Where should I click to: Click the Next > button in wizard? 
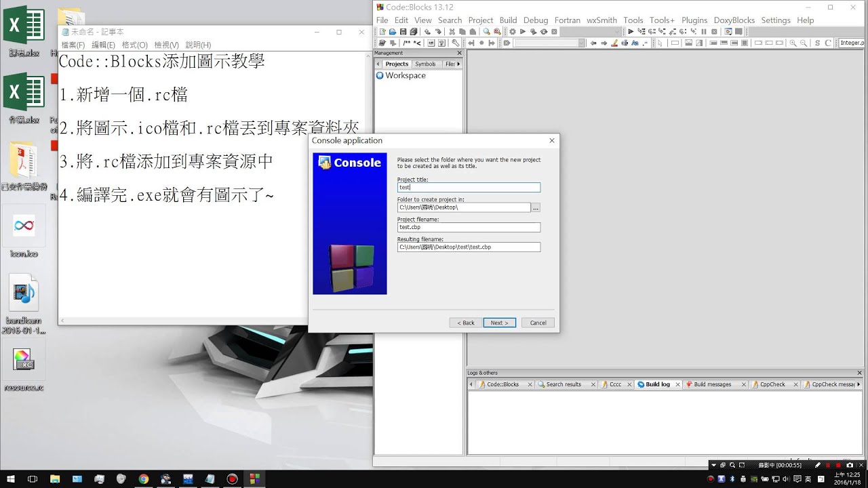click(500, 323)
